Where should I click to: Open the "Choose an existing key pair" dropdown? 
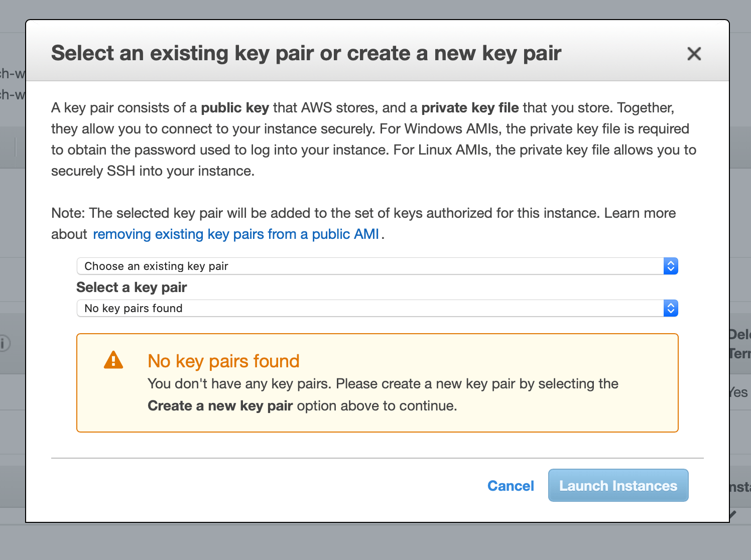[377, 266]
